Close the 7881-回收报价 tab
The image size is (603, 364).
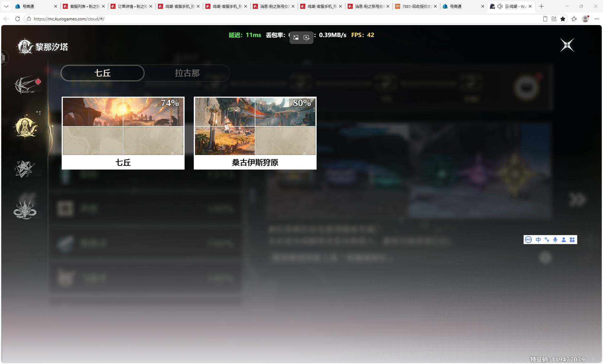tap(435, 6)
